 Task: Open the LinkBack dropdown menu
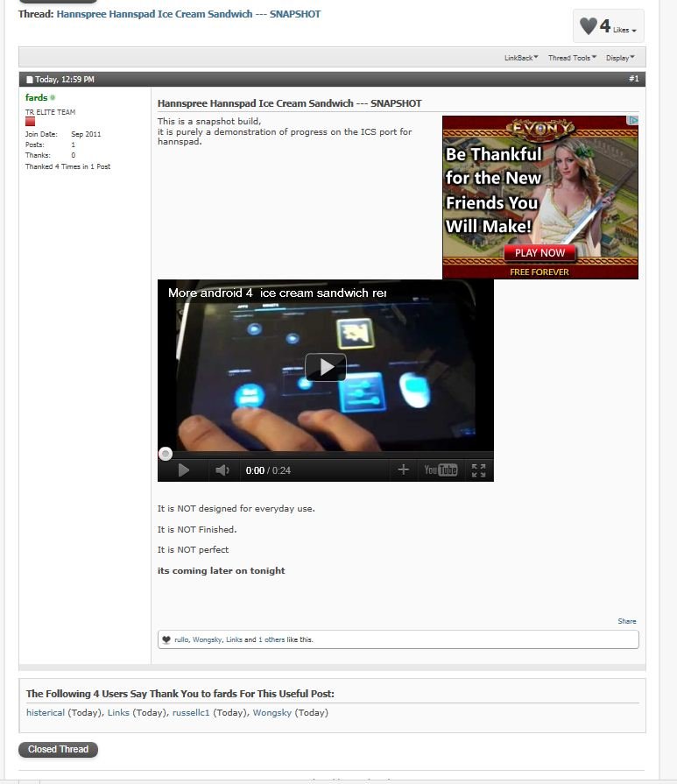(x=521, y=58)
